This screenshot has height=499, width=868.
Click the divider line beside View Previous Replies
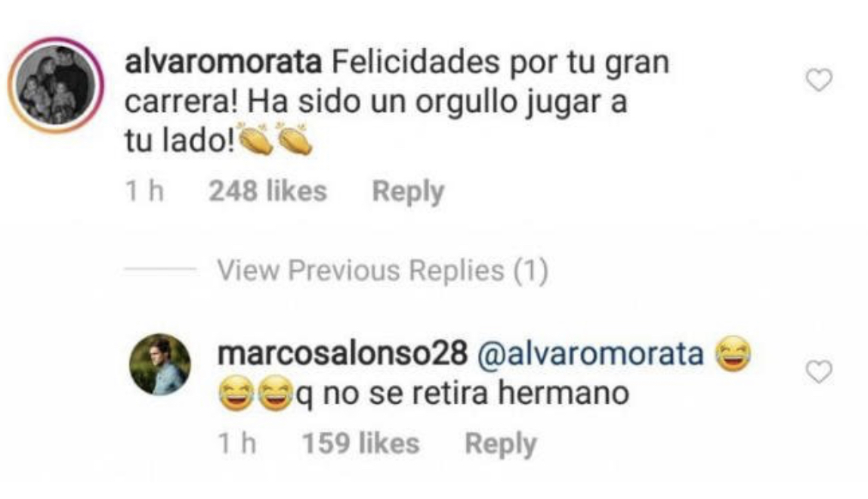click(160, 270)
